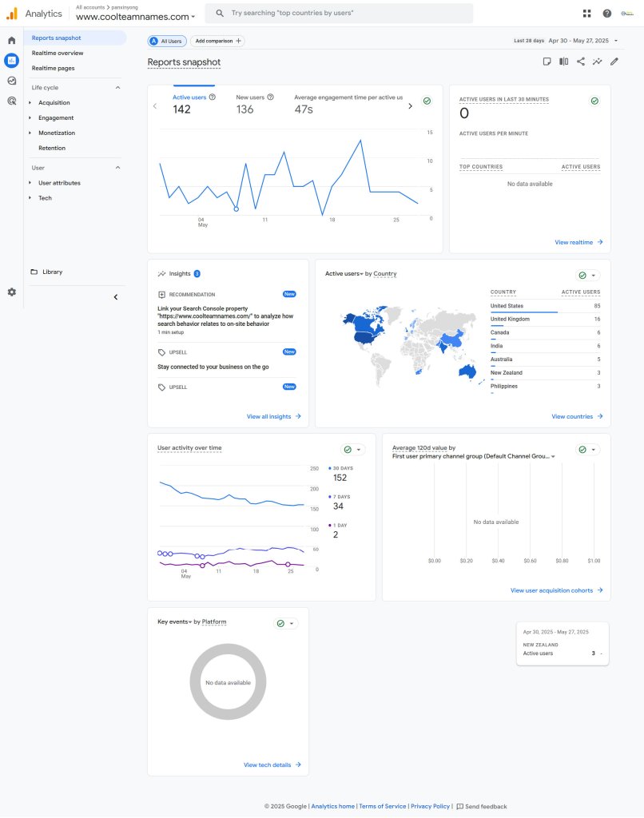This screenshot has height=818, width=644.
Task: Click the green check icon on overview card
Action: pos(427,101)
